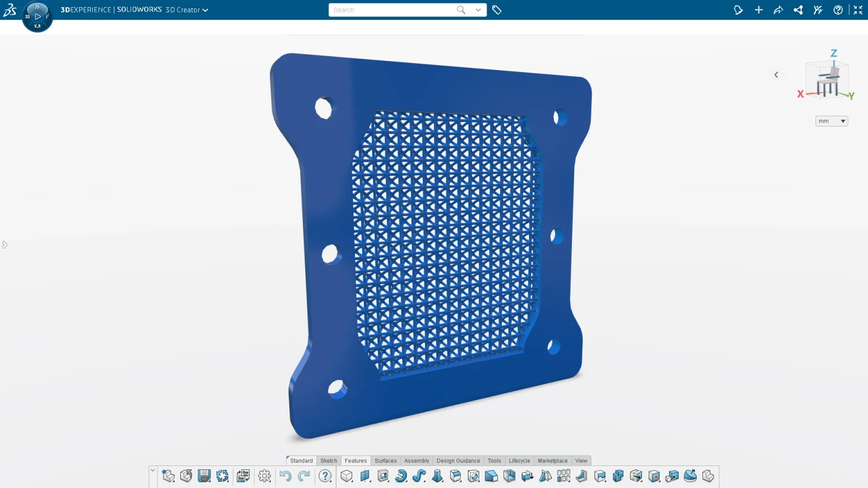Screen dimensions: 868x488
Task: Select the Loft tool
Action: click(x=437, y=476)
